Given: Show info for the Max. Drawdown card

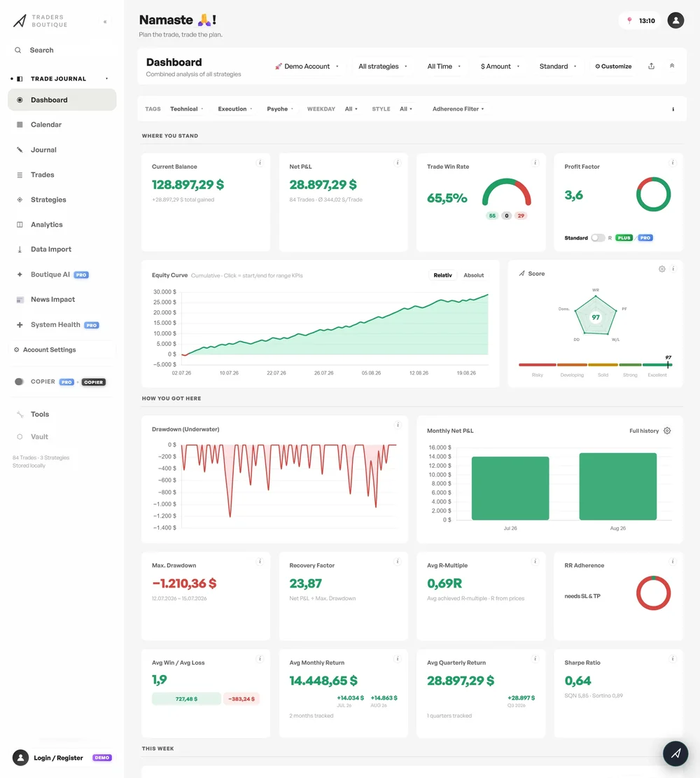Looking at the screenshot, I should tap(260, 562).
